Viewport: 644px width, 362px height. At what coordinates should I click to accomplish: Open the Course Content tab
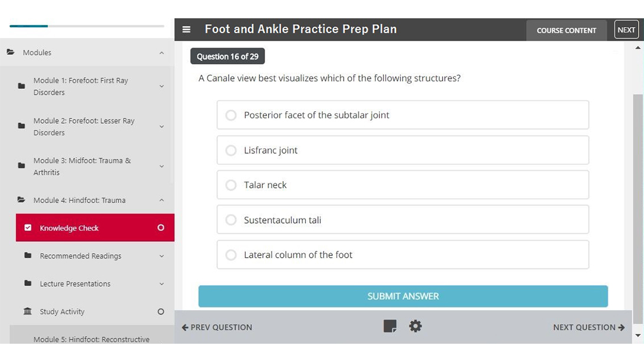tap(566, 30)
